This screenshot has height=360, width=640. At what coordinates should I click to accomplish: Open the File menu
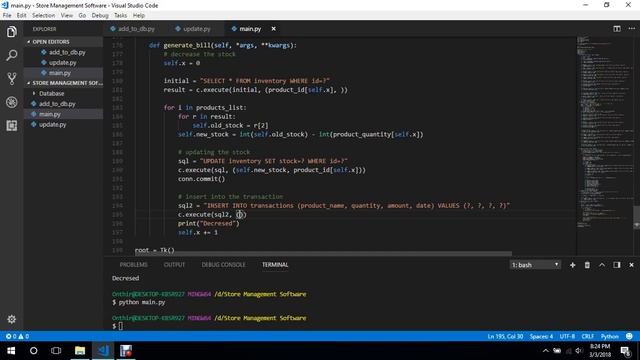coord(7,15)
